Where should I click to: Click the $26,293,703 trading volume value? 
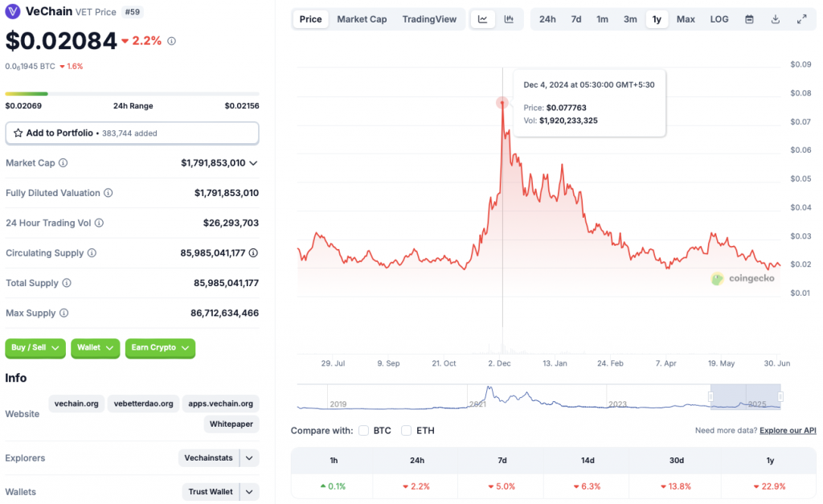[231, 223]
